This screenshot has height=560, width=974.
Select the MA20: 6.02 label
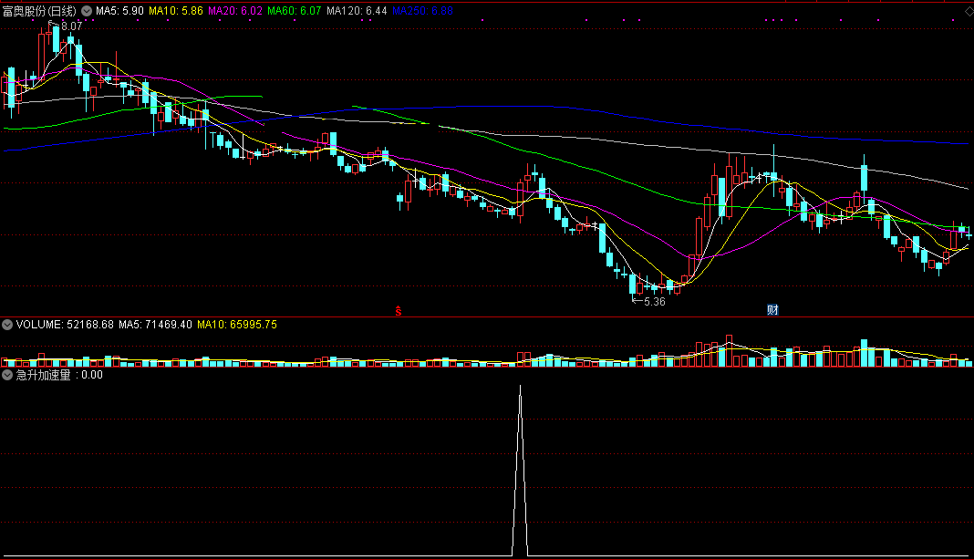234,11
